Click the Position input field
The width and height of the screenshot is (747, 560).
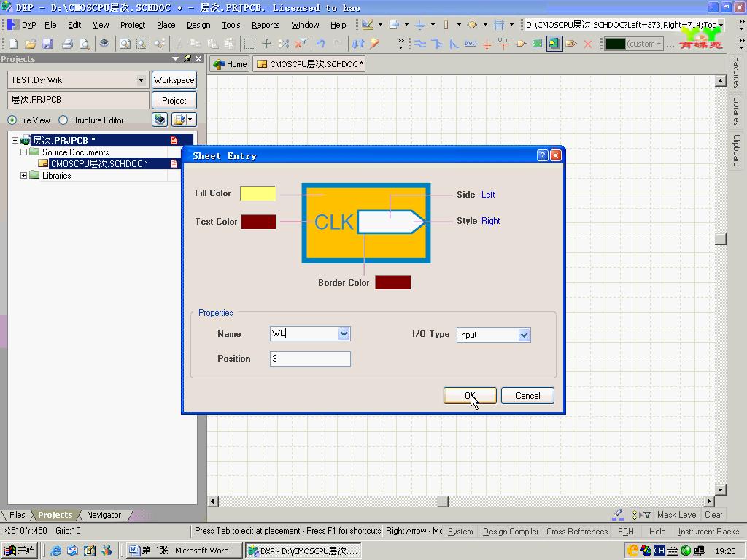pos(310,359)
